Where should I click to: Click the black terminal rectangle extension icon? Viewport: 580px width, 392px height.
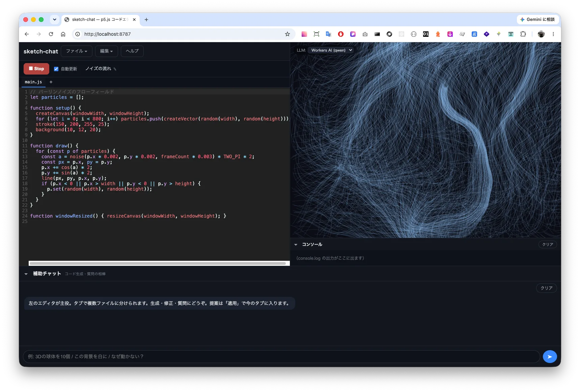click(377, 34)
